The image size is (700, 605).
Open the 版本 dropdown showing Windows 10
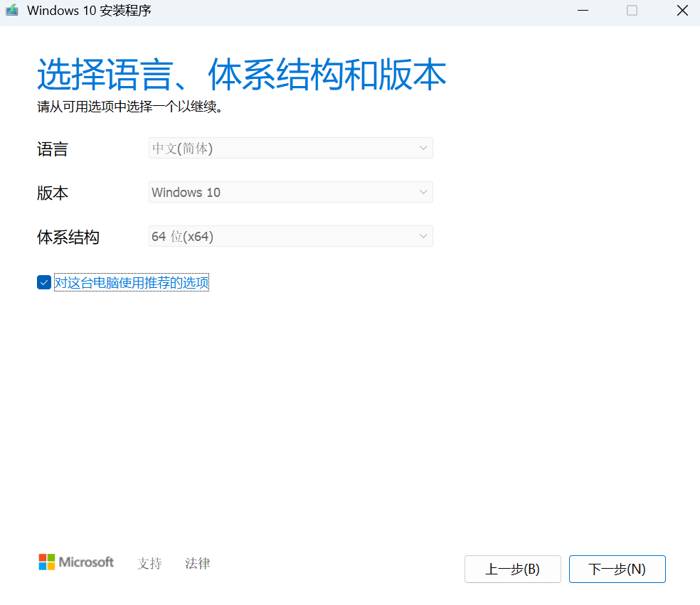(291, 192)
